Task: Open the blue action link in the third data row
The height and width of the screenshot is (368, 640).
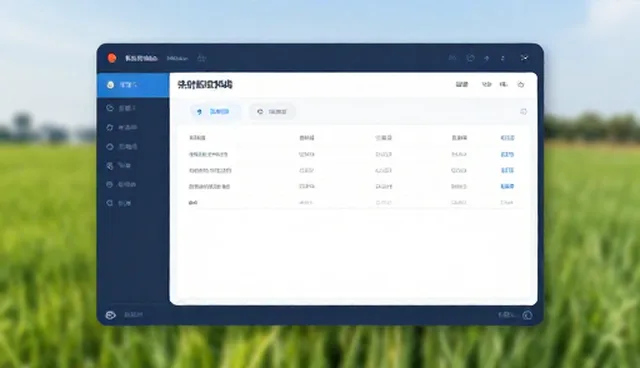Action: (507, 186)
